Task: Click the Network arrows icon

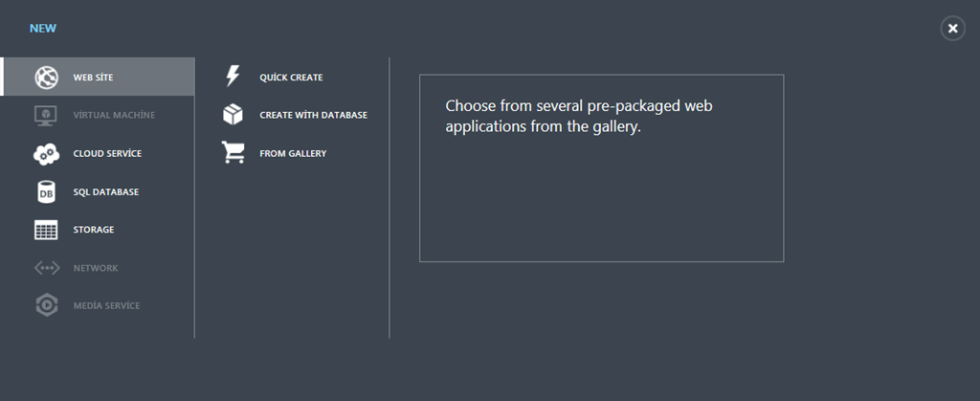Action: point(46,268)
